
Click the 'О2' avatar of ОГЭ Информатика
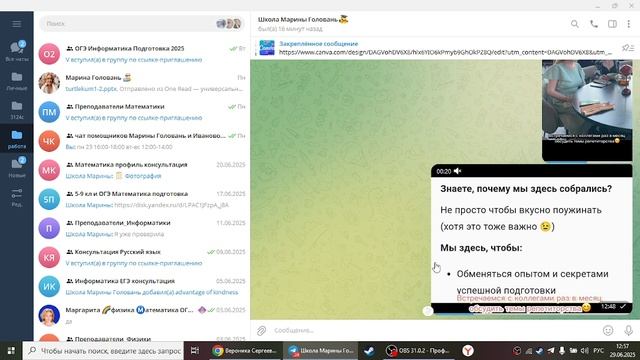click(49, 54)
